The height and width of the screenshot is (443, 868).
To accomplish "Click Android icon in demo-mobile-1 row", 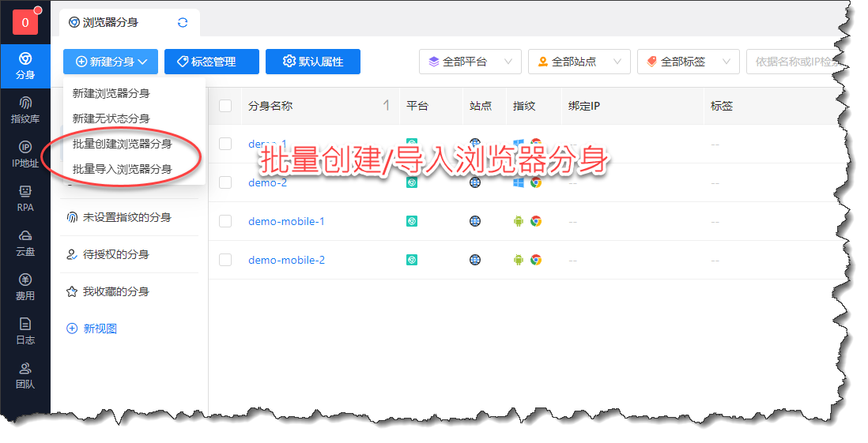I will tap(519, 221).
